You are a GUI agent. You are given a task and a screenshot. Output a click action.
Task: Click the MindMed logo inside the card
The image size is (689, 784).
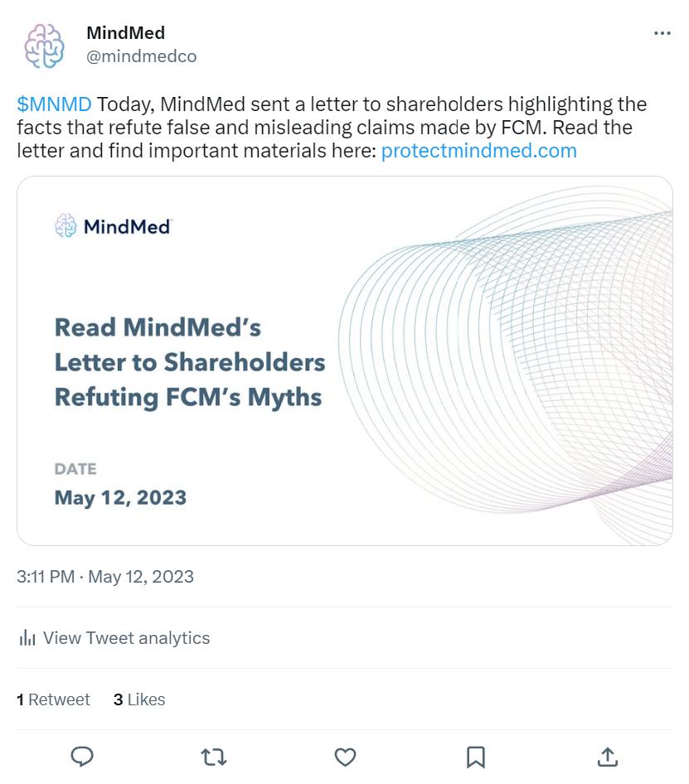[x=113, y=225]
